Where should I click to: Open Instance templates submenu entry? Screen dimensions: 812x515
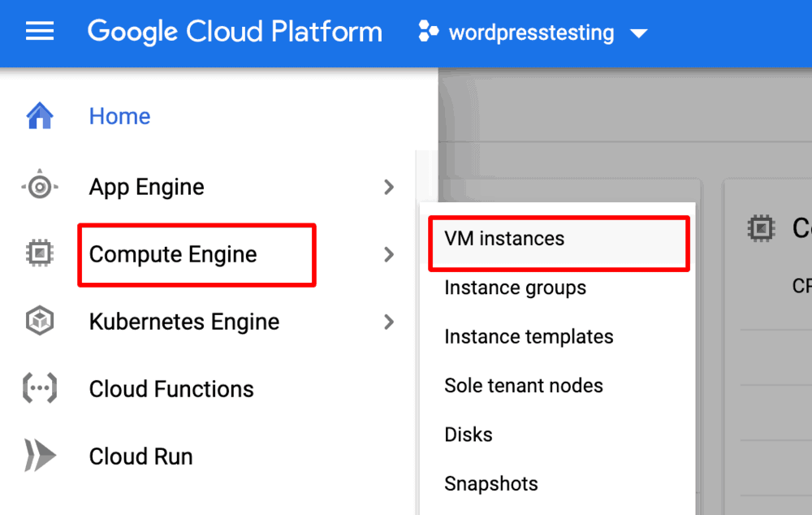529,336
